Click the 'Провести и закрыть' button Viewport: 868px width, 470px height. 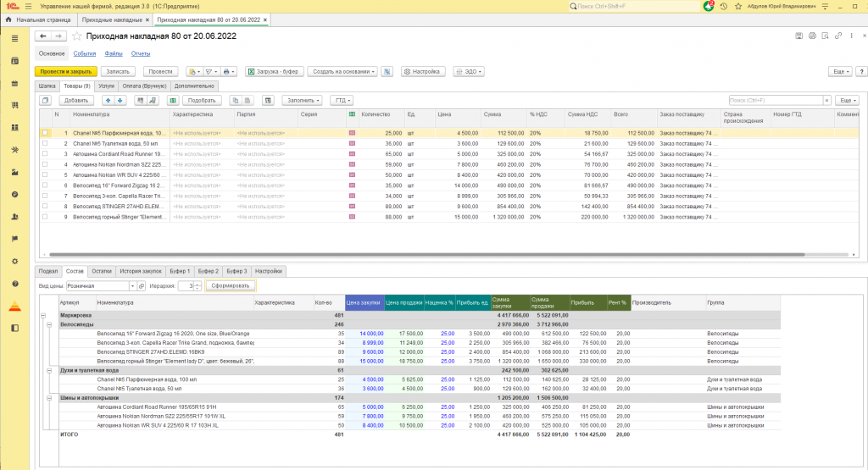coord(65,72)
